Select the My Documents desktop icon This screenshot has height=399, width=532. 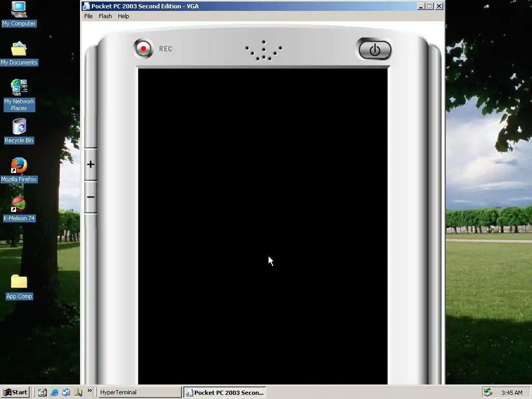point(19,54)
